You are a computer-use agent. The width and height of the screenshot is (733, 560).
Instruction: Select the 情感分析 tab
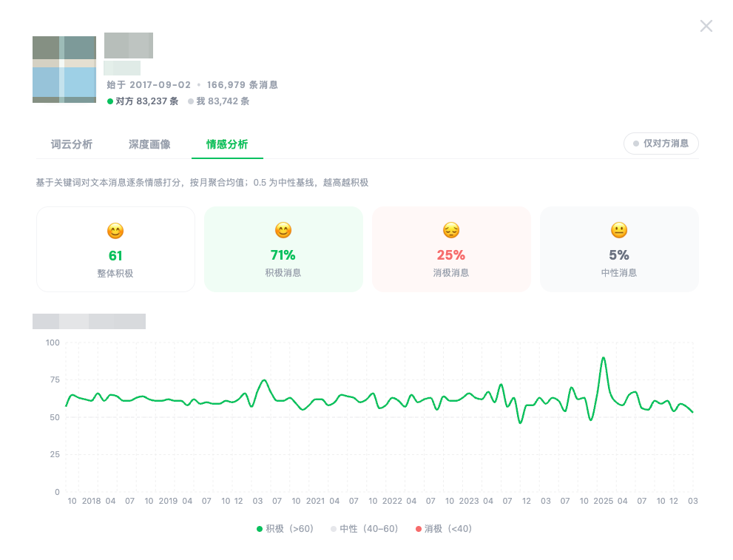tap(227, 144)
